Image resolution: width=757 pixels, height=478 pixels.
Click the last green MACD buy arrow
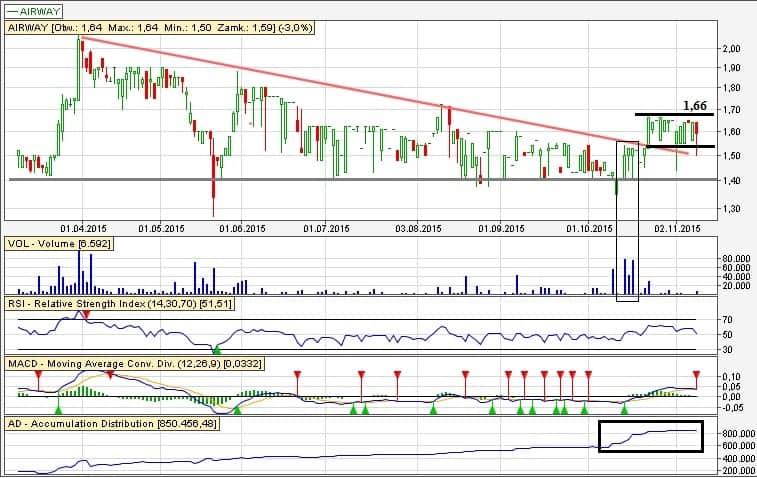click(x=624, y=409)
